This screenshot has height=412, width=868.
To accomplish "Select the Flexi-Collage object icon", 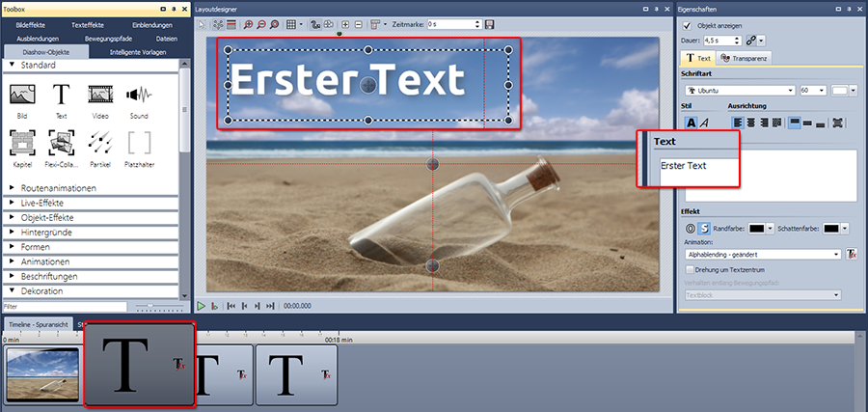I will coord(62,142).
